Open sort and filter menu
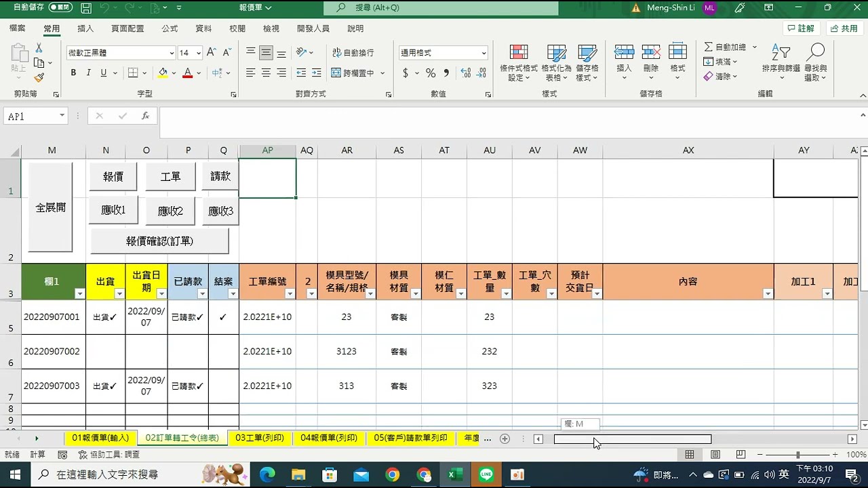Screen dimensions: 868x488 pos(781,64)
